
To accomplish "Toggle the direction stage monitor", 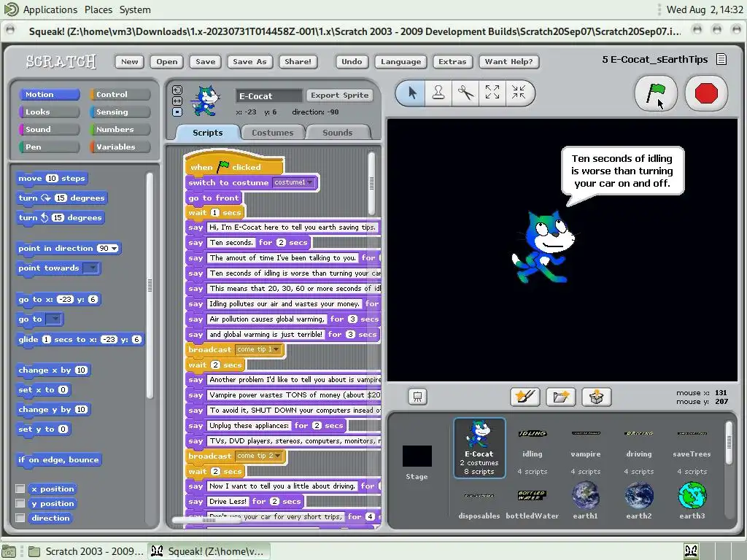I will [x=20, y=518].
